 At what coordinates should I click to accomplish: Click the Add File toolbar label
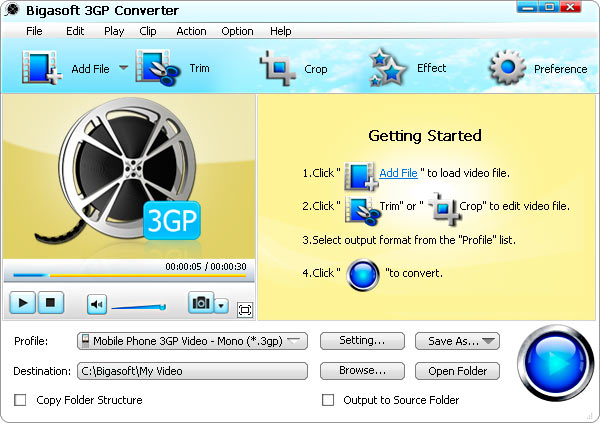[90, 69]
